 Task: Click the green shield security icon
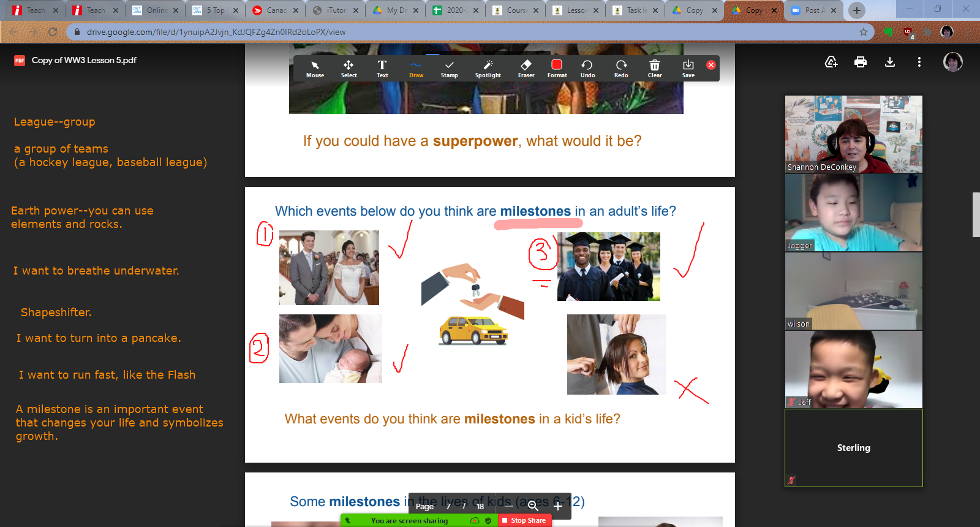pos(488,520)
